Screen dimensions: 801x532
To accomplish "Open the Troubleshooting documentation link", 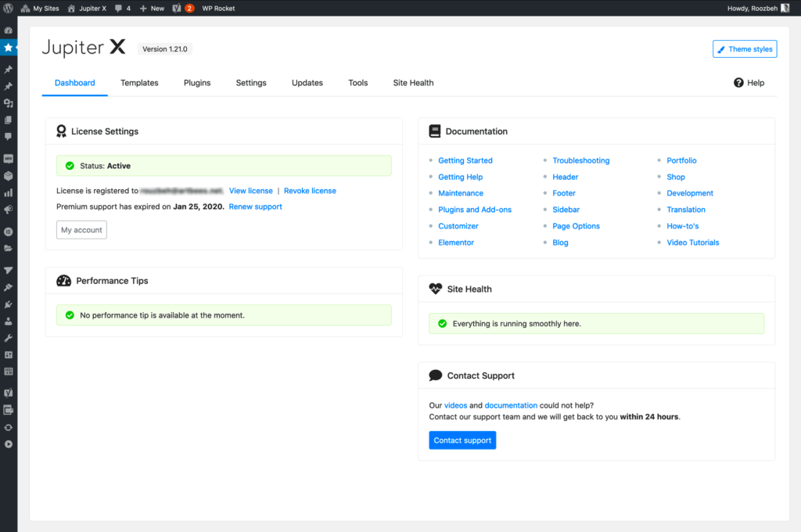I will (x=580, y=160).
